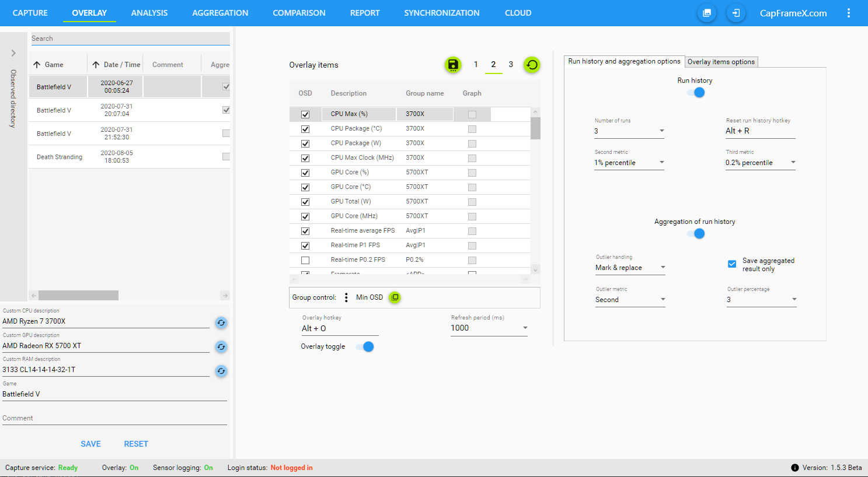Click the Reset run history hotkey field
Viewport: 868px width, 477px height.
[x=761, y=131]
